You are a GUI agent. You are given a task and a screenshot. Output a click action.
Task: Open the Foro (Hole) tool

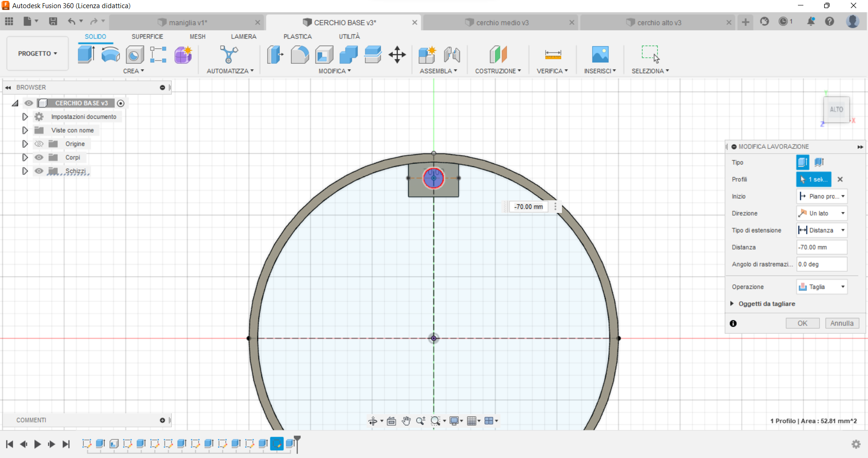pyautogui.click(x=134, y=54)
